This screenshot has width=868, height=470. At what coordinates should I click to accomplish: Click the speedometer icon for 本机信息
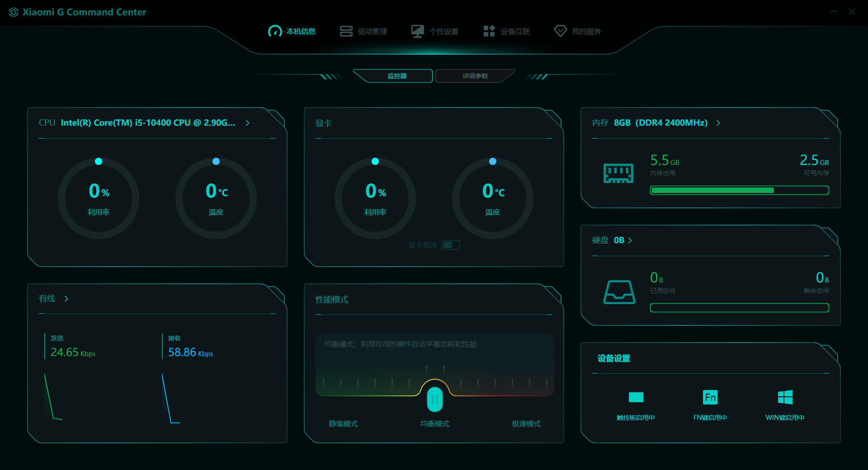point(275,31)
